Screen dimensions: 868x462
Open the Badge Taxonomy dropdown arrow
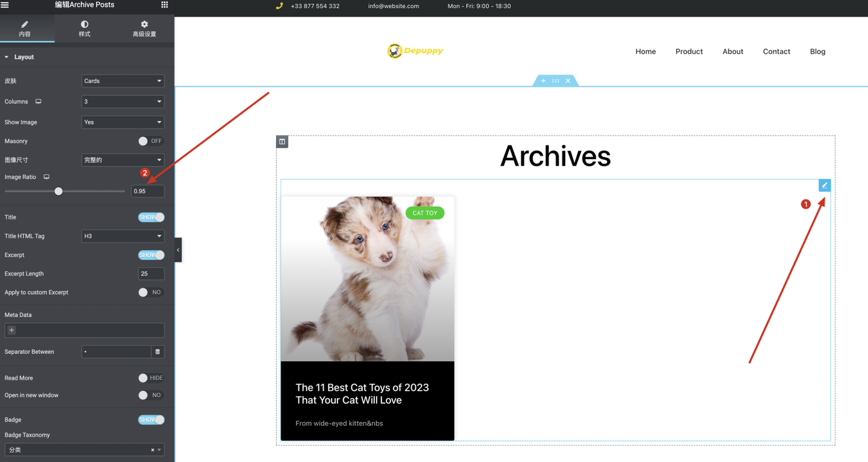point(159,450)
